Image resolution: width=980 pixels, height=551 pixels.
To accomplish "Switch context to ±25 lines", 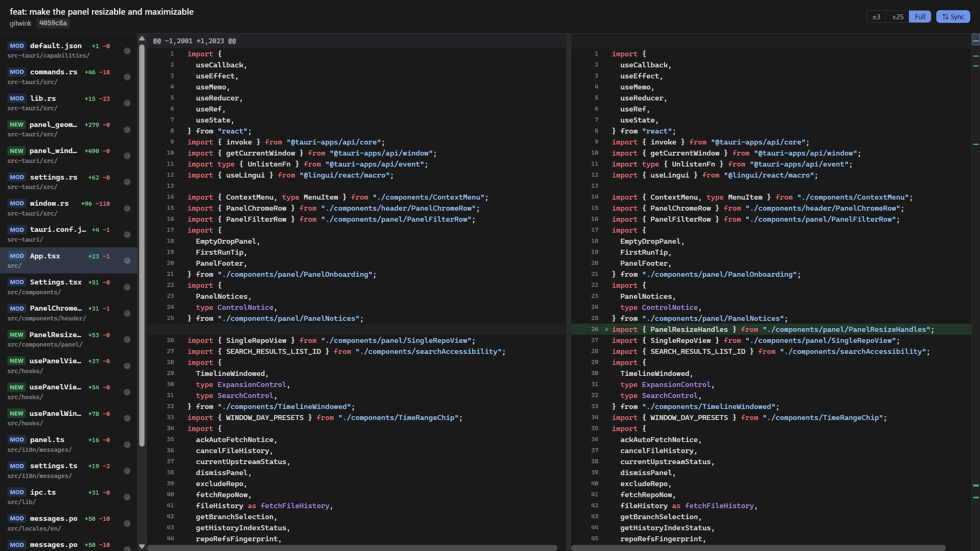I will click(898, 17).
